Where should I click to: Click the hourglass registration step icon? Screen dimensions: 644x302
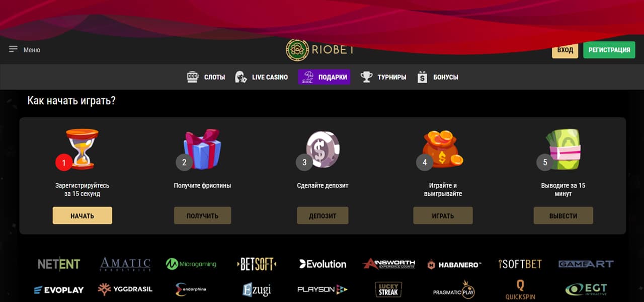82,149
